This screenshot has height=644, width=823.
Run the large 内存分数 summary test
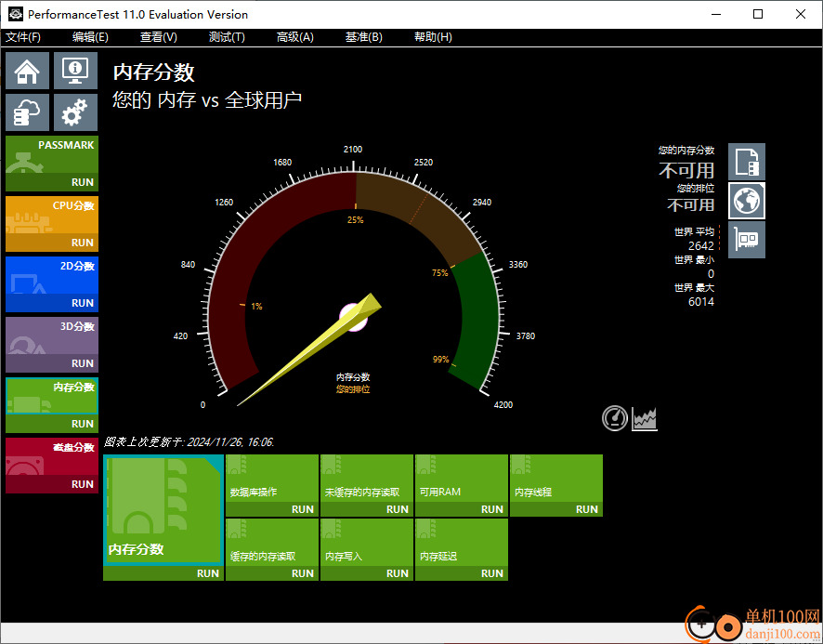(x=163, y=573)
